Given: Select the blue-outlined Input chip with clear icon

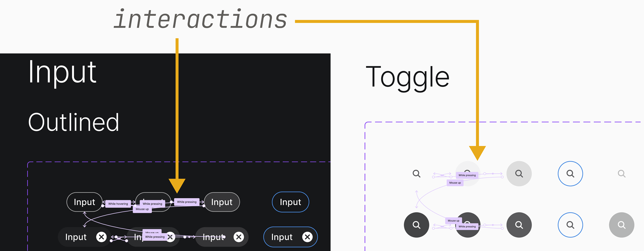Looking at the screenshot, I should point(290,237).
